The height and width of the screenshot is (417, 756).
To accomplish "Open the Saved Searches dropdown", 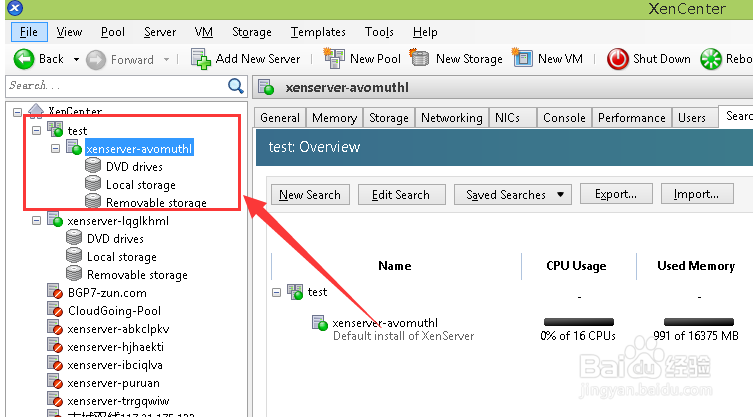I will (513, 195).
